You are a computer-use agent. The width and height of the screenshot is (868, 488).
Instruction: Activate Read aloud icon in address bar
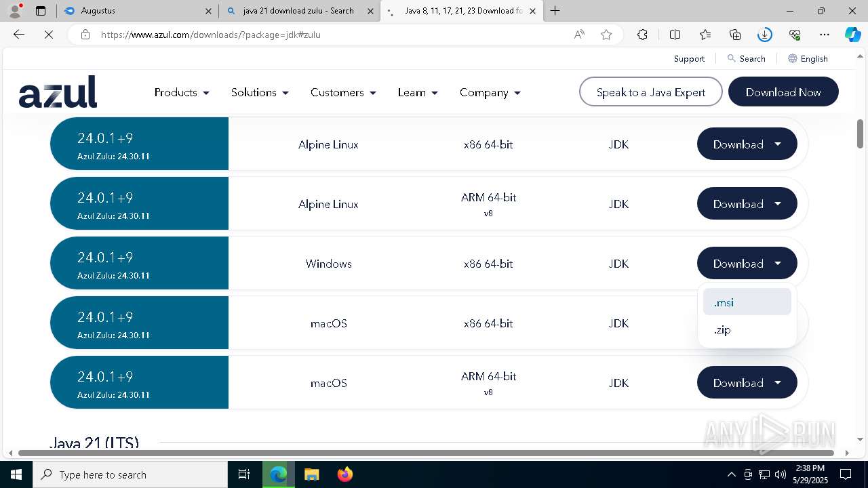579,35
